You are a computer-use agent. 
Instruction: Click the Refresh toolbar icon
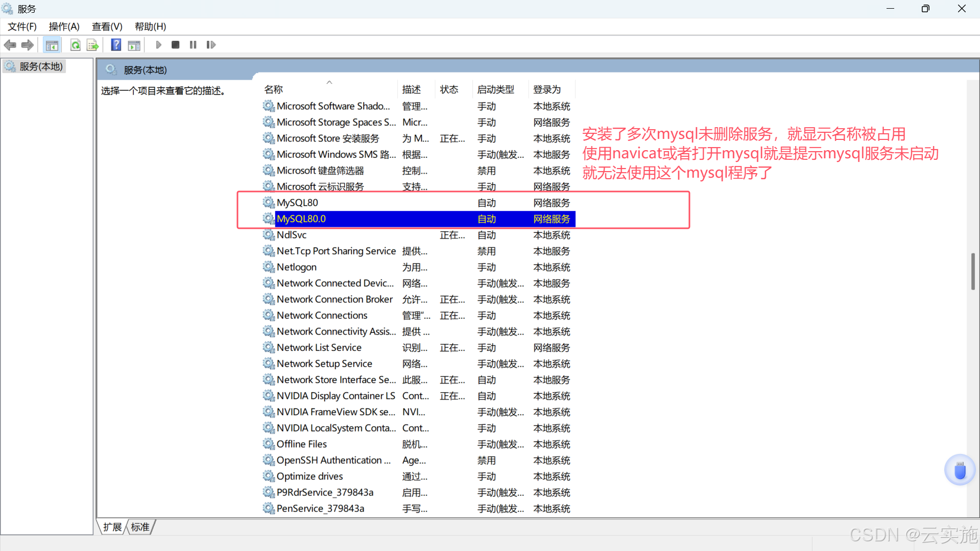click(75, 45)
